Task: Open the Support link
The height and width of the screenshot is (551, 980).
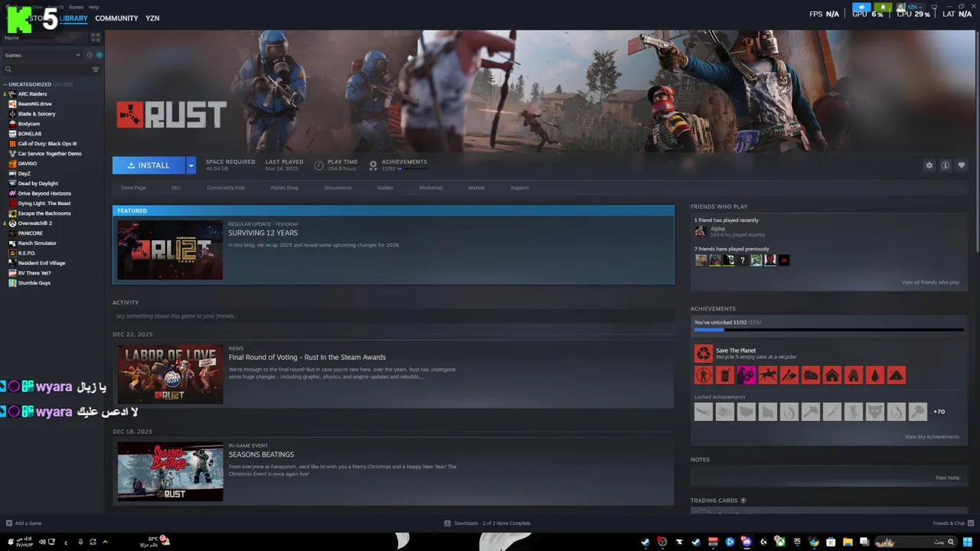Action: click(520, 187)
